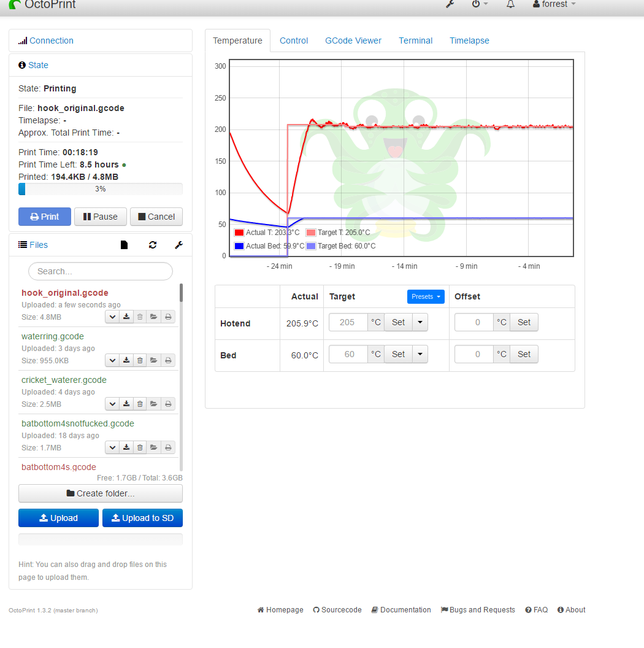Open the Terminal tab
644x648 pixels.
415,40
